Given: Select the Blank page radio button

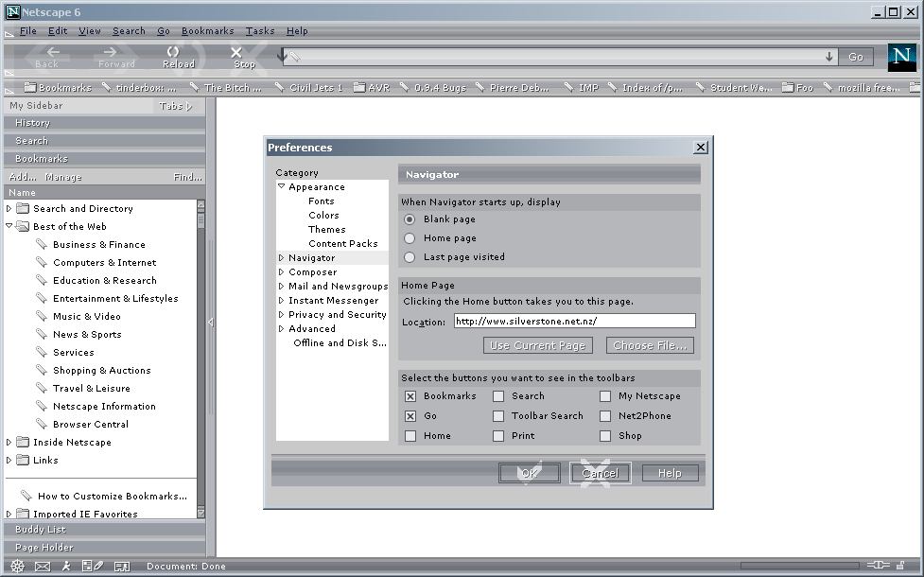Looking at the screenshot, I should click(410, 219).
